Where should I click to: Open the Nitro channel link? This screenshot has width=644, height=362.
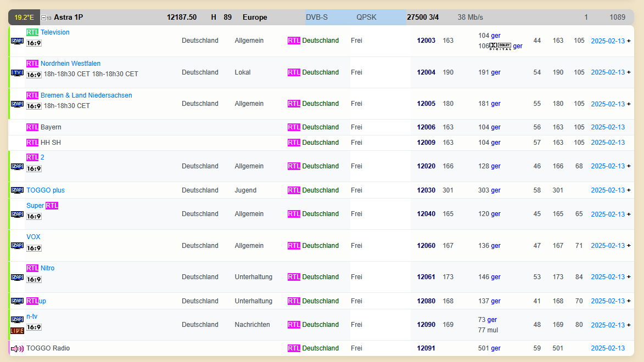click(x=48, y=268)
